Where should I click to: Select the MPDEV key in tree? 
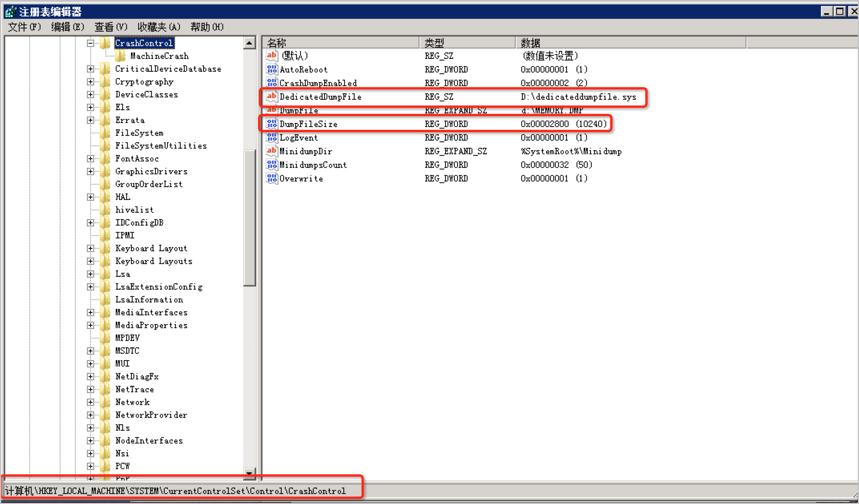tap(127, 338)
